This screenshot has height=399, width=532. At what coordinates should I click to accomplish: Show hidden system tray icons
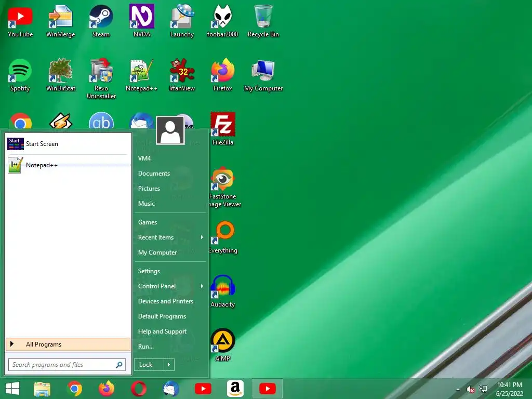(458, 389)
